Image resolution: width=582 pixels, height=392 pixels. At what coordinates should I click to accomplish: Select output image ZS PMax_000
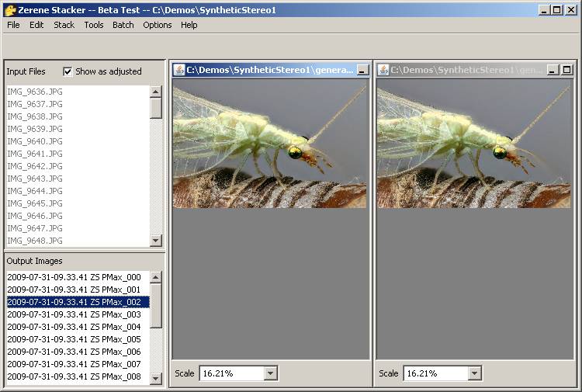coord(74,277)
